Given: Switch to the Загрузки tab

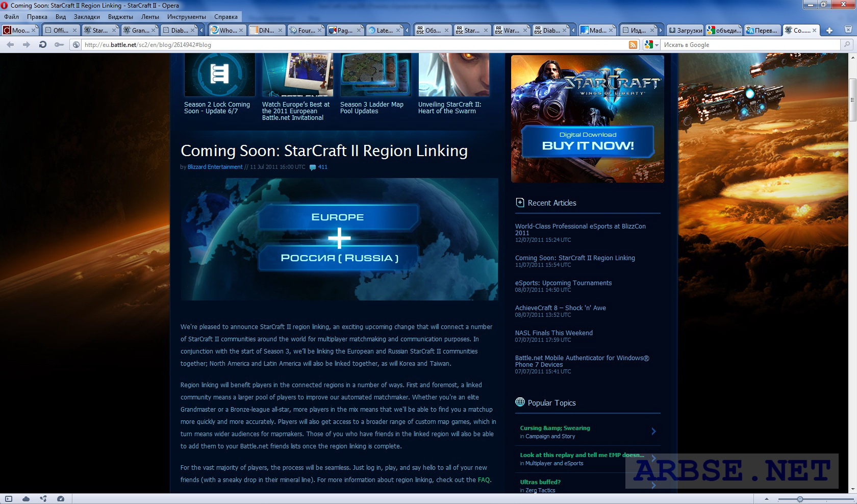Looking at the screenshot, I should tap(685, 30).
